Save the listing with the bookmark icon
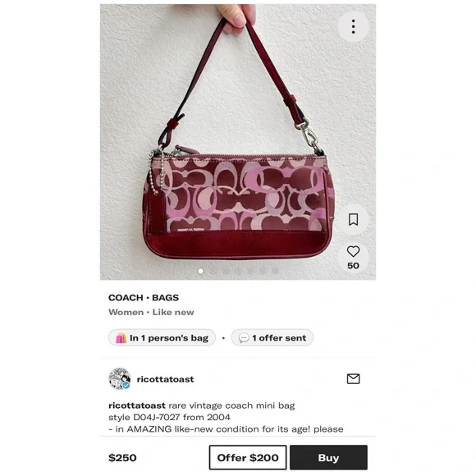 click(x=353, y=219)
